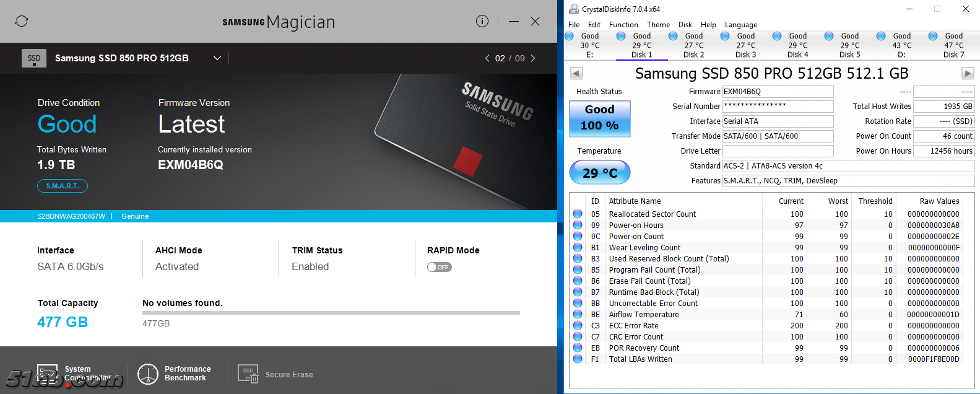Click the Firmware field EXM04B6Q
980x394 pixels.
tap(778, 92)
